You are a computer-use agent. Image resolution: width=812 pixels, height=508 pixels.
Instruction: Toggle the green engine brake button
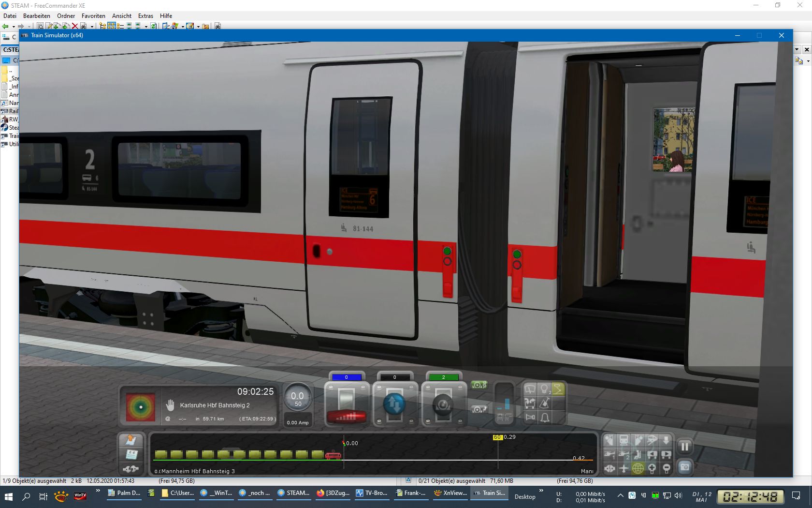click(479, 385)
